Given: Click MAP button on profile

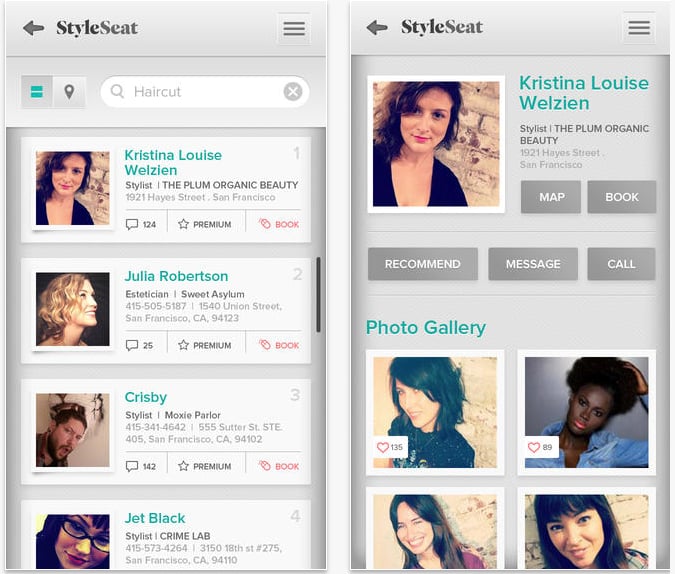Looking at the screenshot, I should pyautogui.click(x=551, y=197).
